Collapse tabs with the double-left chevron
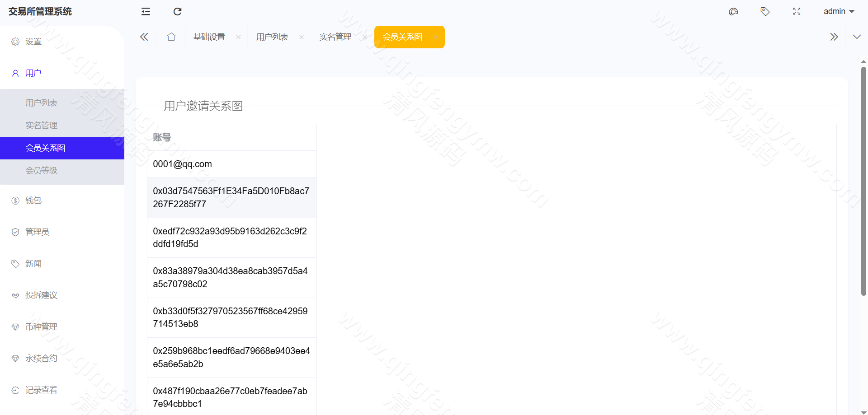868x415 pixels. point(144,37)
